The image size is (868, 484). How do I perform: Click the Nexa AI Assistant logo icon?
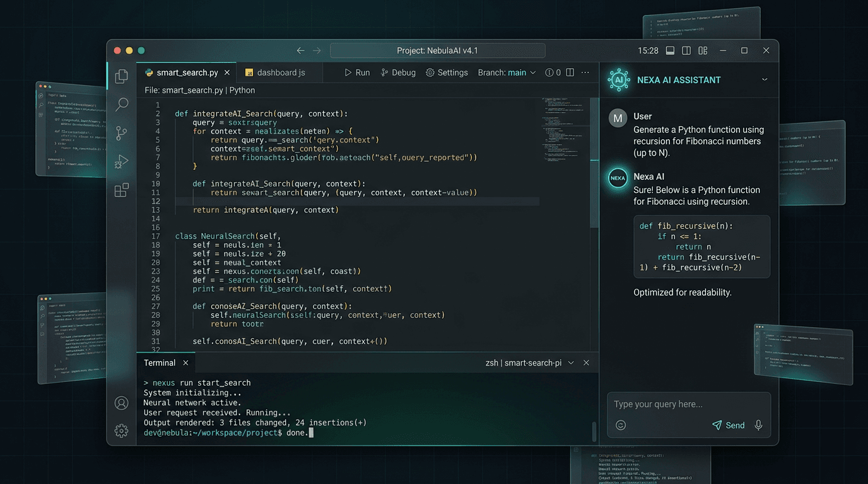pos(618,79)
